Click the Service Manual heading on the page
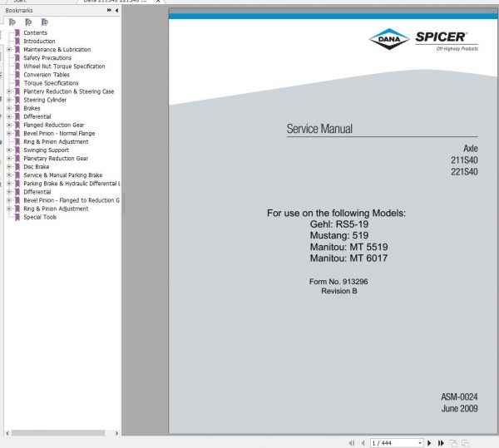 tap(319, 129)
